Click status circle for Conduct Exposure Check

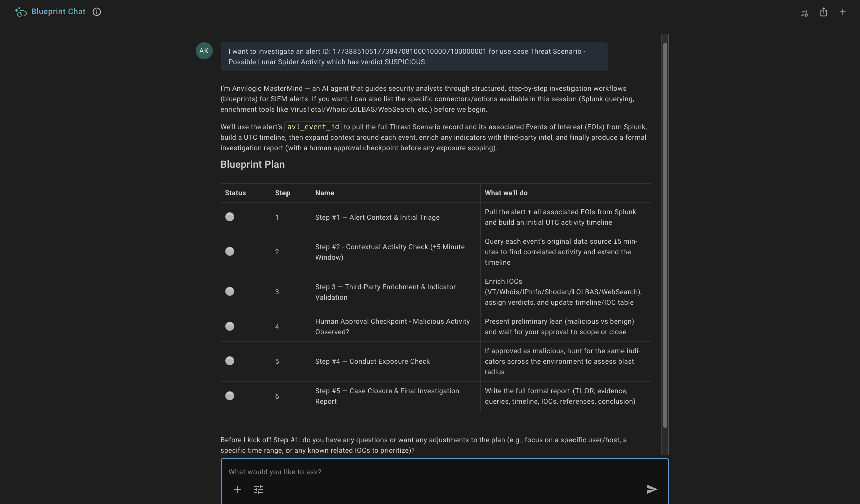point(230,361)
